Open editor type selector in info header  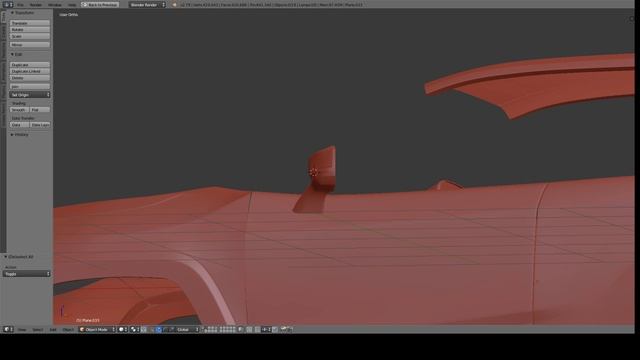coord(8,4)
